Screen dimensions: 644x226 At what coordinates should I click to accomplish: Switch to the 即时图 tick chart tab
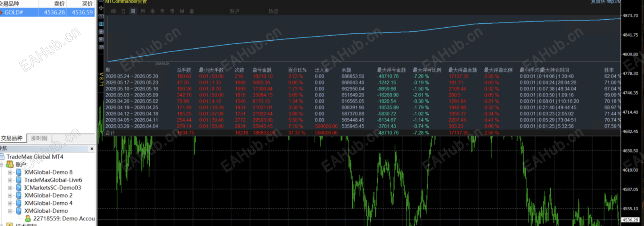39,138
